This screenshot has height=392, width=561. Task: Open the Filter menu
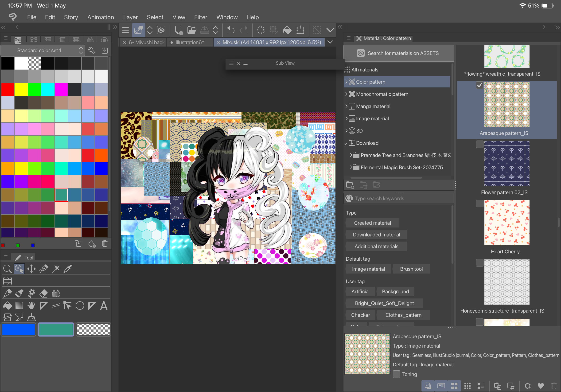click(x=201, y=17)
